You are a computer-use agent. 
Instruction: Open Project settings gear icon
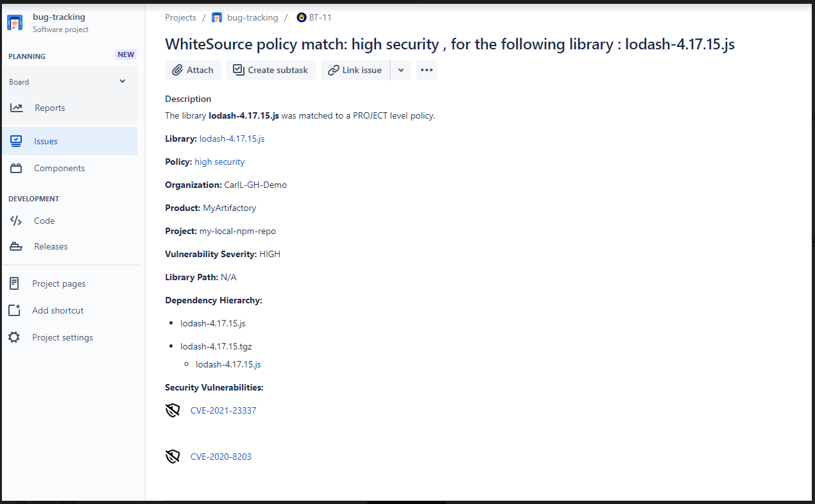14,337
